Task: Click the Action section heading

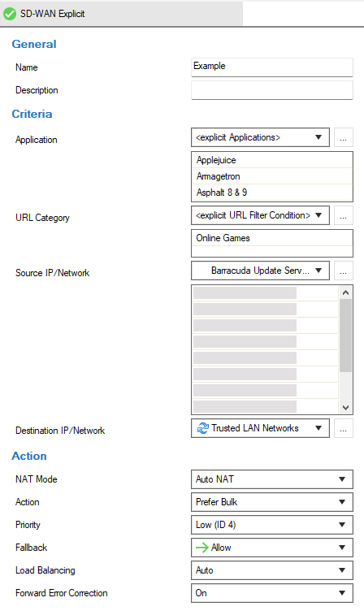Action: coord(29,456)
